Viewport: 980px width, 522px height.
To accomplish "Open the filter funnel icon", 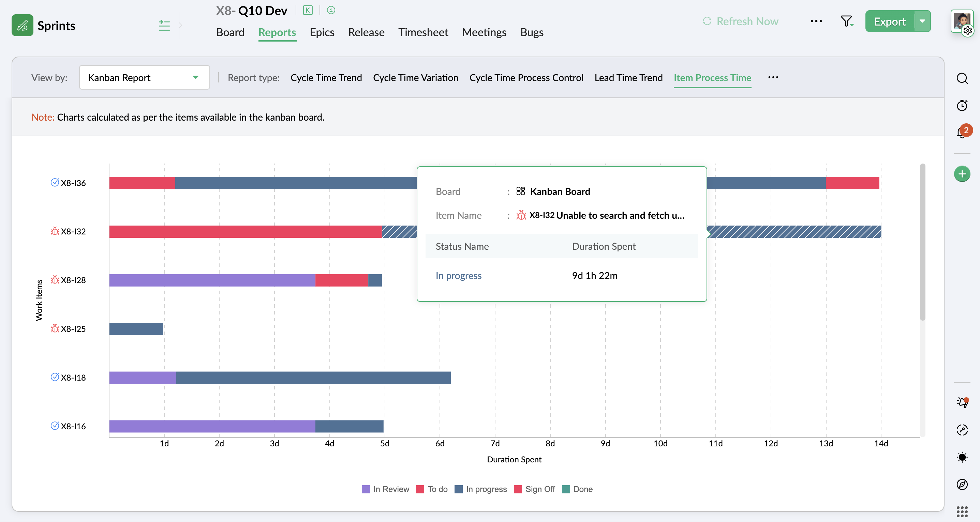I will tap(846, 21).
